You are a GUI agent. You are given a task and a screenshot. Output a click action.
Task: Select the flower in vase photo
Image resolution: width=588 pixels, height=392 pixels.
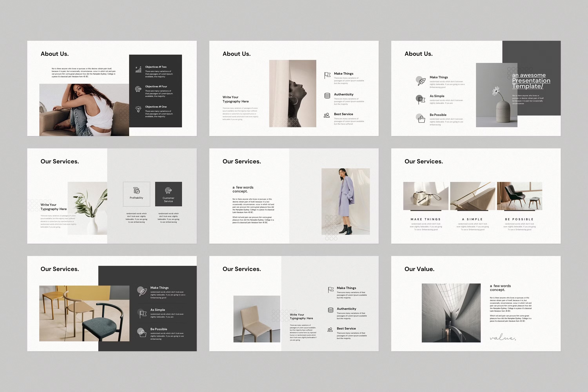[496, 95]
